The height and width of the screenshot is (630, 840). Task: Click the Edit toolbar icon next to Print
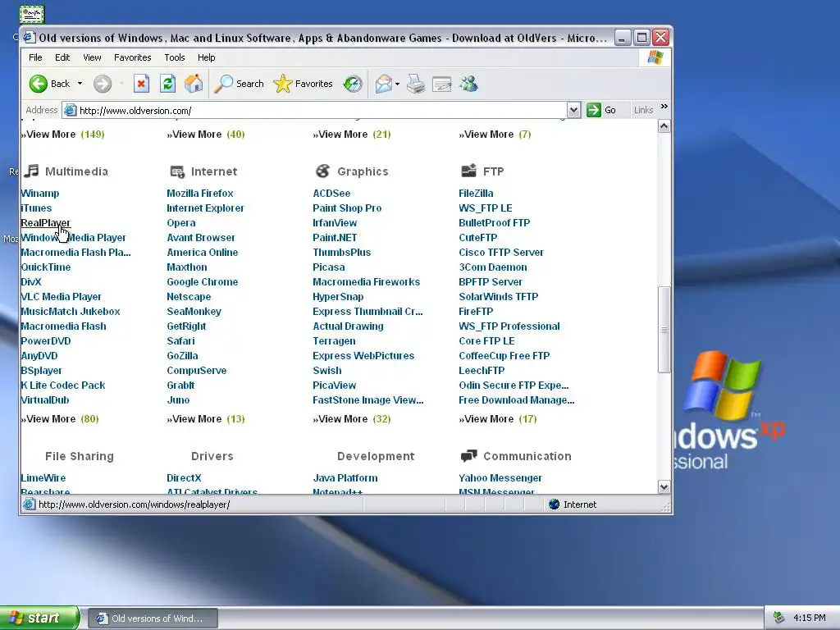pyautogui.click(x=442, y=84)
